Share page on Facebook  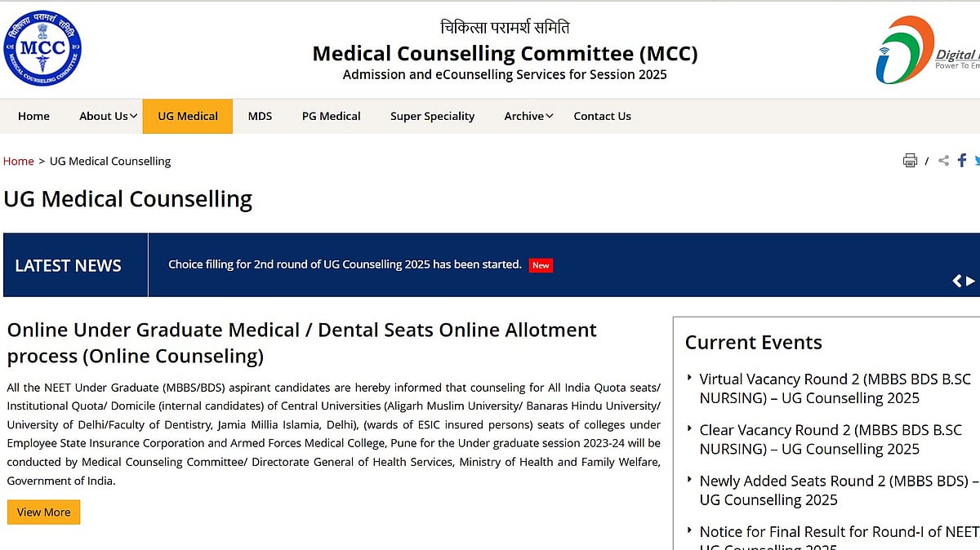(x=962, y=161)
